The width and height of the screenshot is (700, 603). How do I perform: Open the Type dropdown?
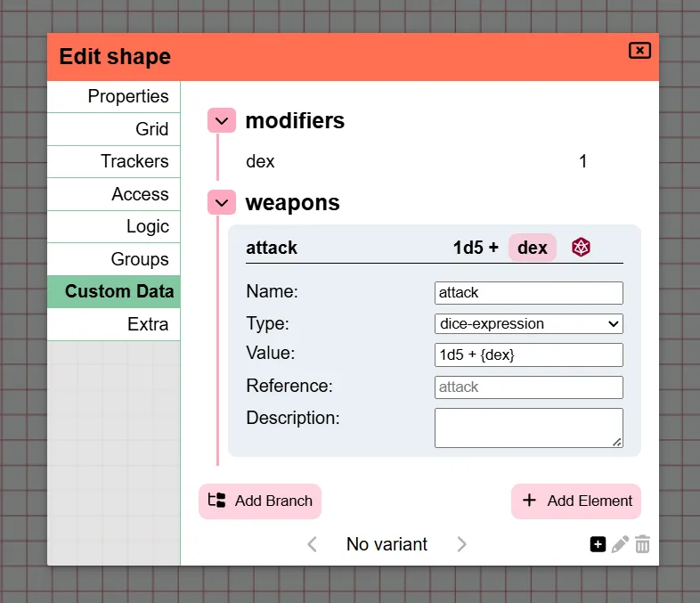click(529, 323)
